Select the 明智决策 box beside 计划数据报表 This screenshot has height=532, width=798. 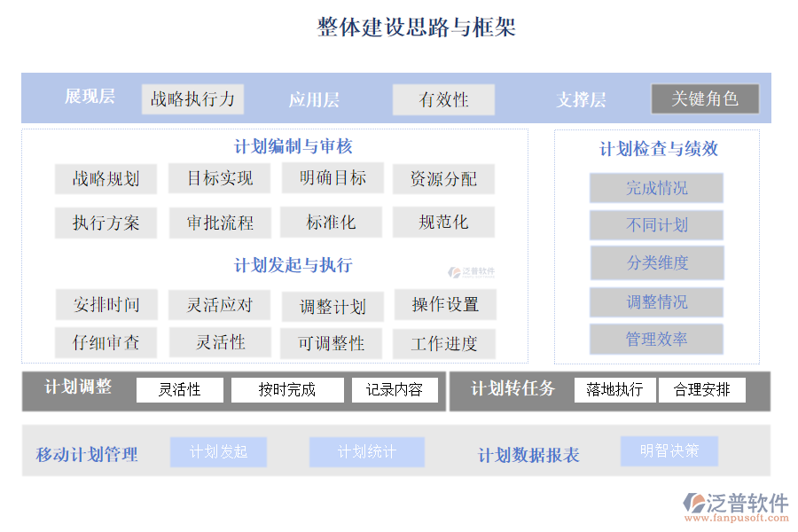click(x=669, y=450)
